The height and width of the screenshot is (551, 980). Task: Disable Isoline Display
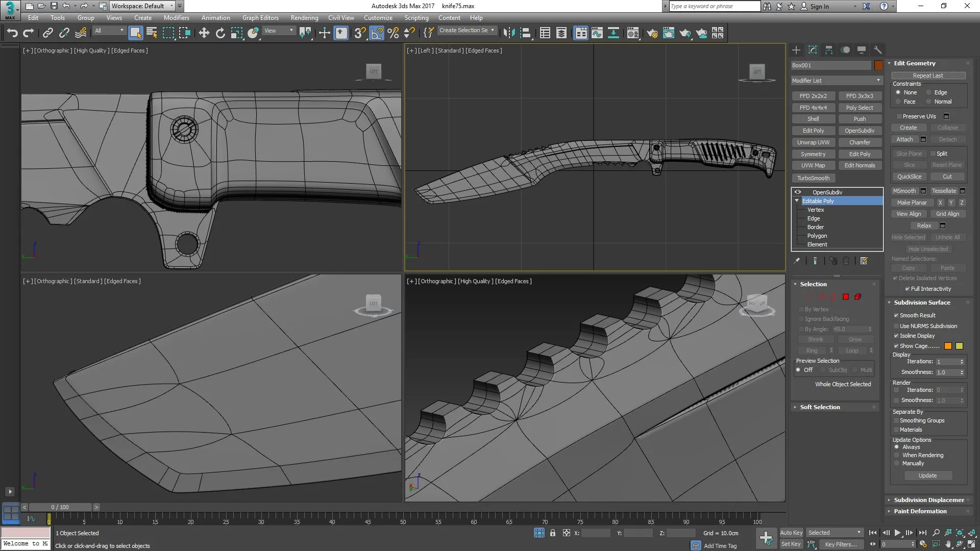click(897, 336)
